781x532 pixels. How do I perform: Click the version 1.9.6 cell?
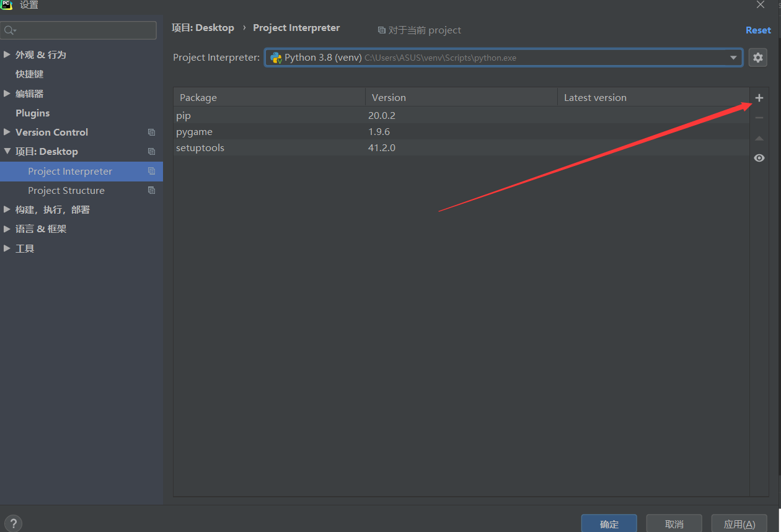click(x=379, y=132)
